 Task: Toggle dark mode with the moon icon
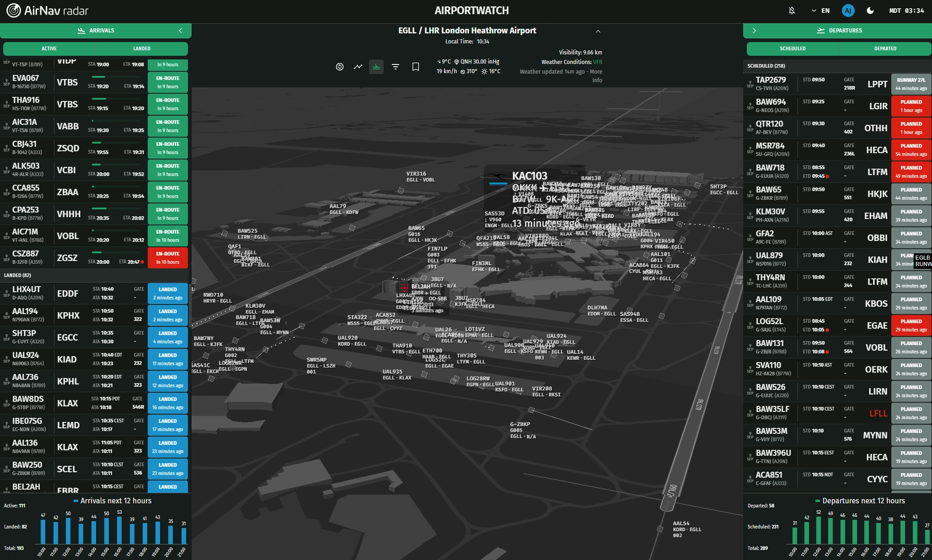870,11
